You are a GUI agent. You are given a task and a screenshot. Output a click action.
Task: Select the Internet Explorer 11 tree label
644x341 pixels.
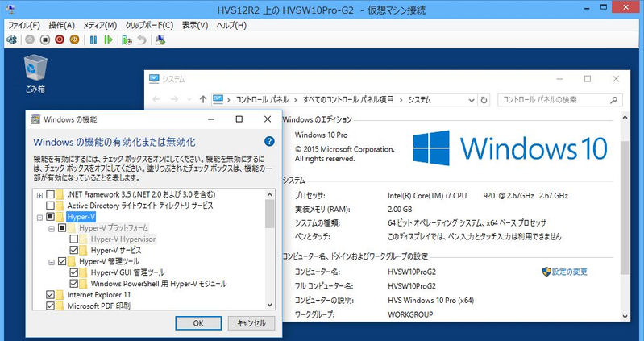pos(99,294)
